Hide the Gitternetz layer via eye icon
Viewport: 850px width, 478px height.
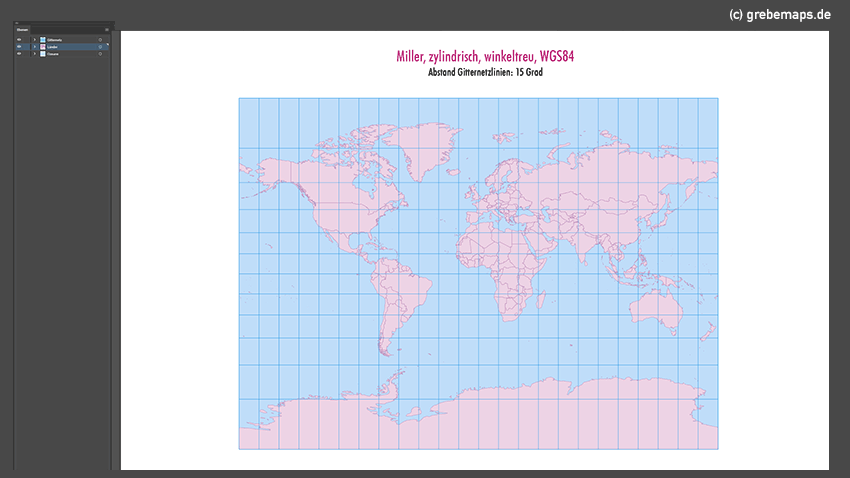tap(19, 39)
